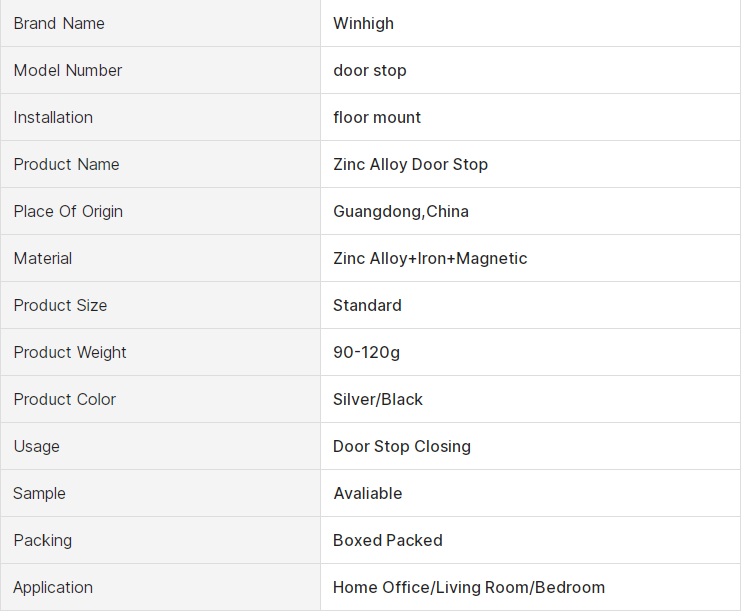The width and height of the screenshot is (741, 614).
Task: Select the 'Guangdong,China' origin value
Action: coord(401,211)
